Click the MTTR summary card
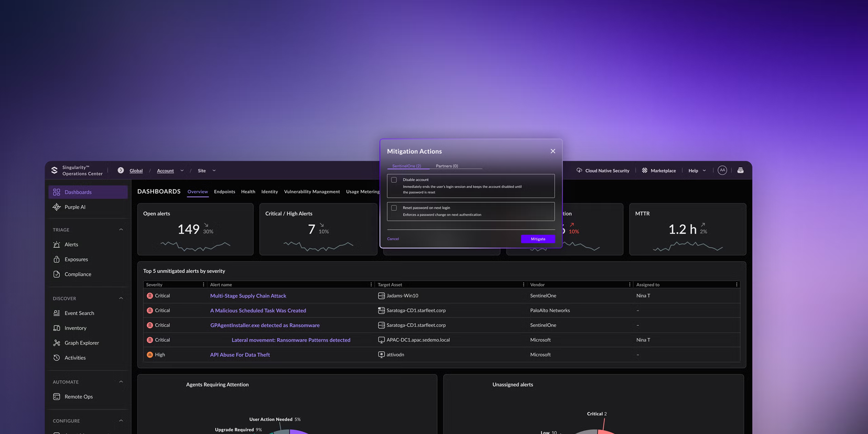The image size is (868, 434). (x=688, y=229)
